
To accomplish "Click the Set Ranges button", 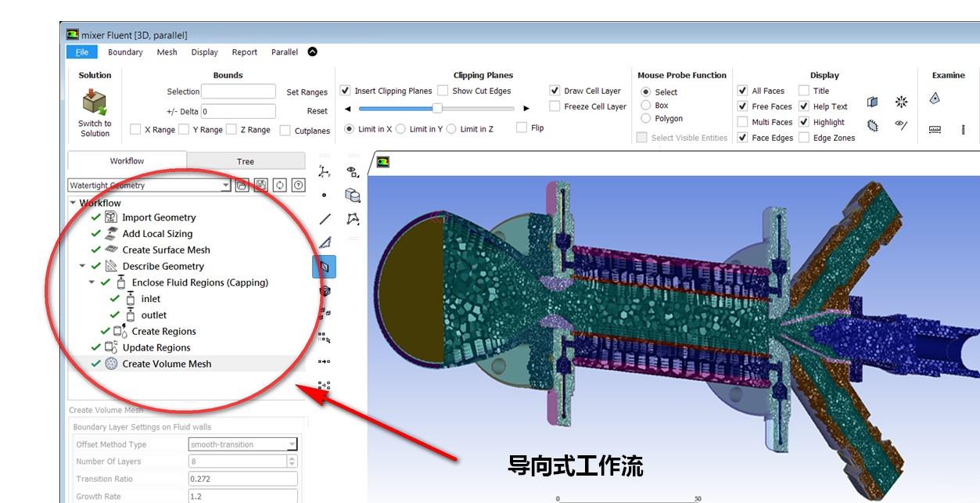I will 306,92.
